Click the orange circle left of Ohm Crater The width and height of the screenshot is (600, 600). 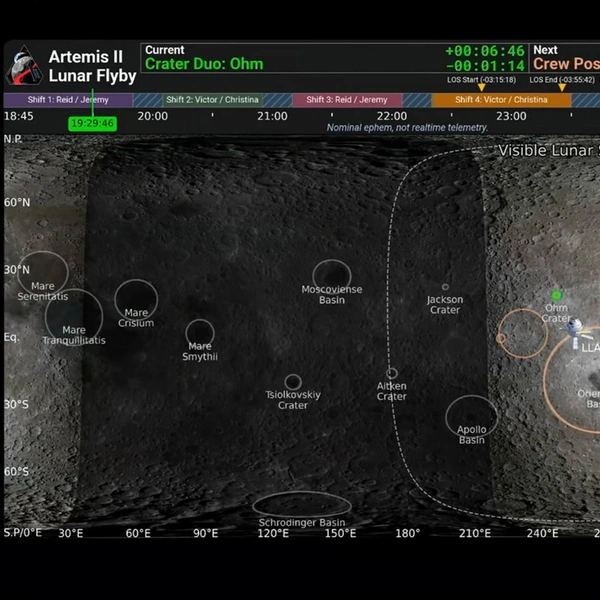point(523,333)
